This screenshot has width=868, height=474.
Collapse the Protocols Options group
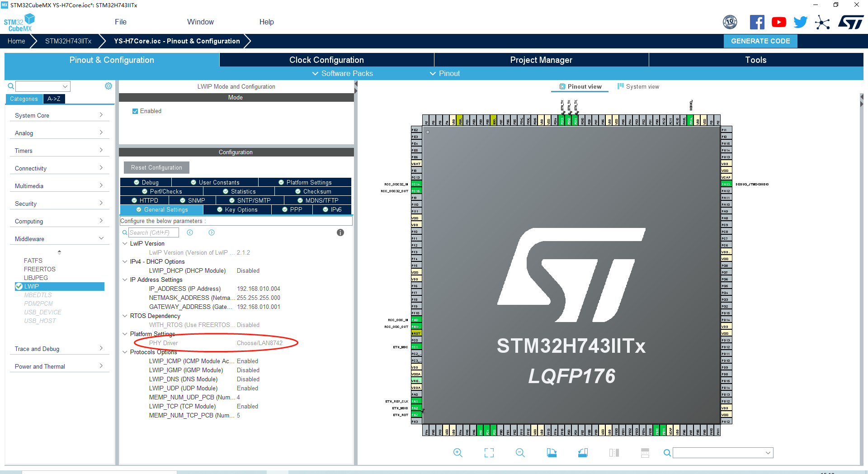point(125,352)
